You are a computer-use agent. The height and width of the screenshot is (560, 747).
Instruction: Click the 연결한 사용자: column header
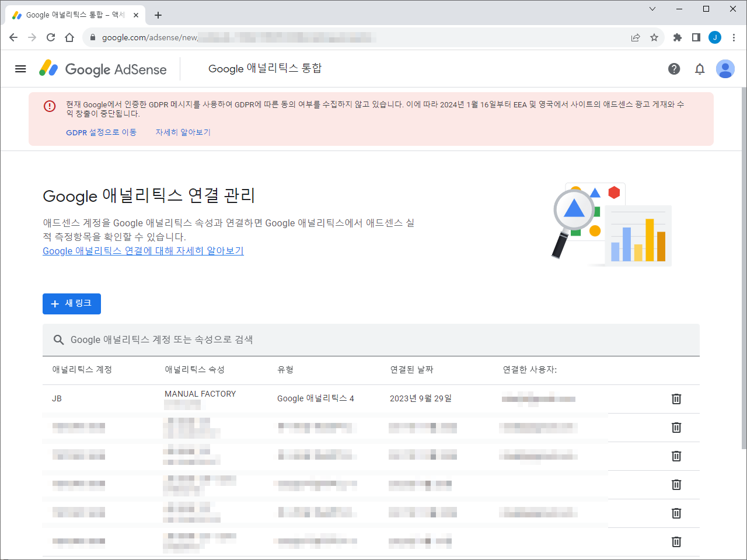530,370
